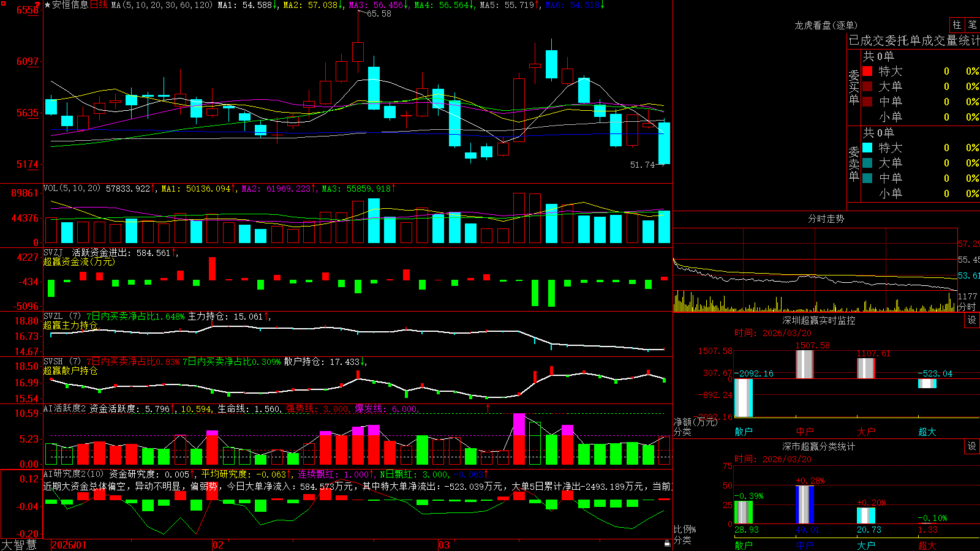
Task: Click the 安恒信息 stock name
Action: (x=70, y=5)
